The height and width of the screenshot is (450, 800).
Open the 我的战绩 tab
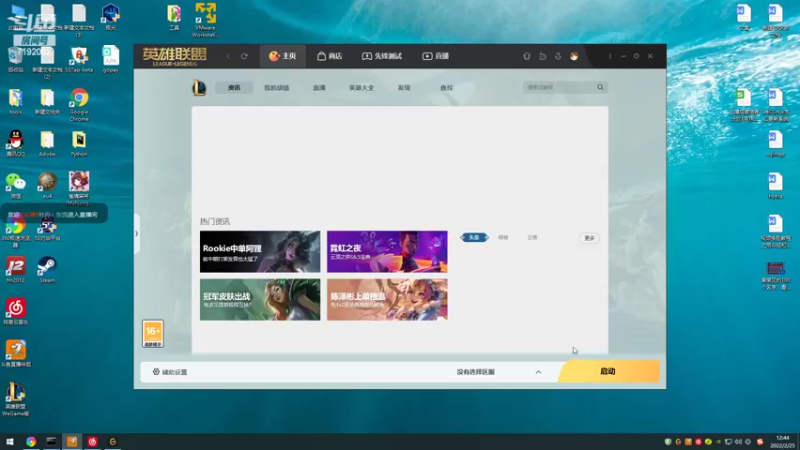click(x=277, y=88)
